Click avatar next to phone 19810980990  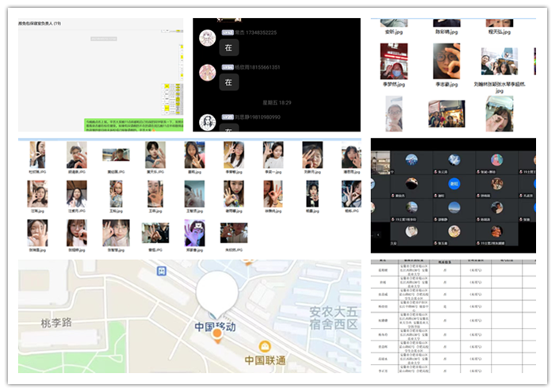tap(208, 122)
